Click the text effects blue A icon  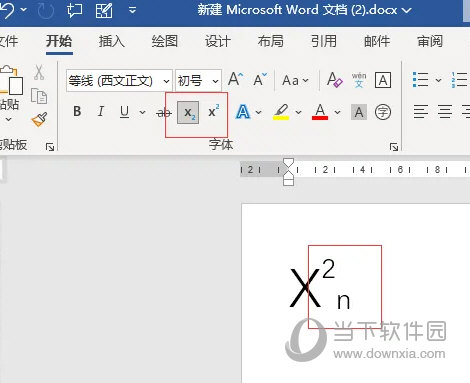pos(243,112)
